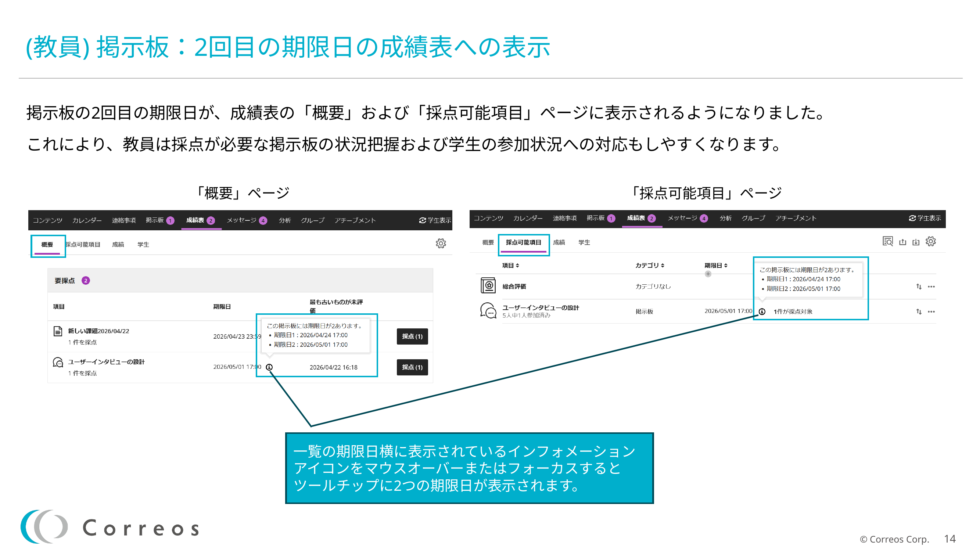This screenshot has height=551, width=980.
Task: Select the 学生 tab in the right screenshot
Action: 584,242
